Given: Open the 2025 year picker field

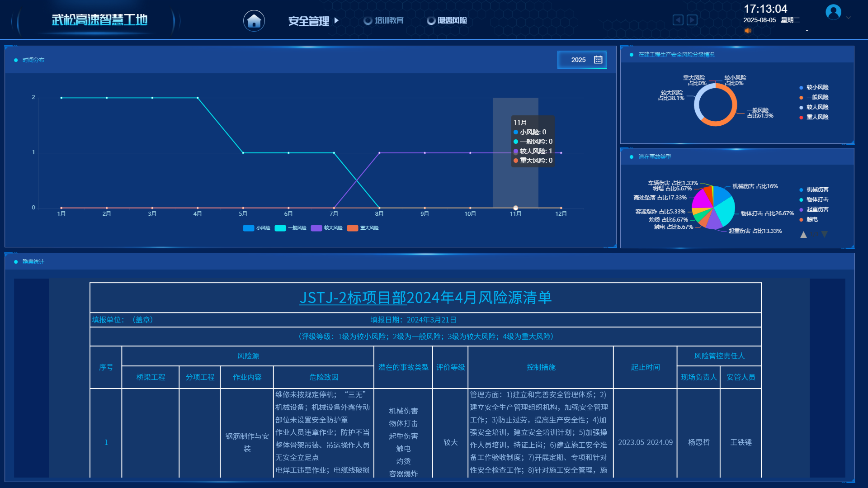Looking at the screenshot, I should pos(578,60).
